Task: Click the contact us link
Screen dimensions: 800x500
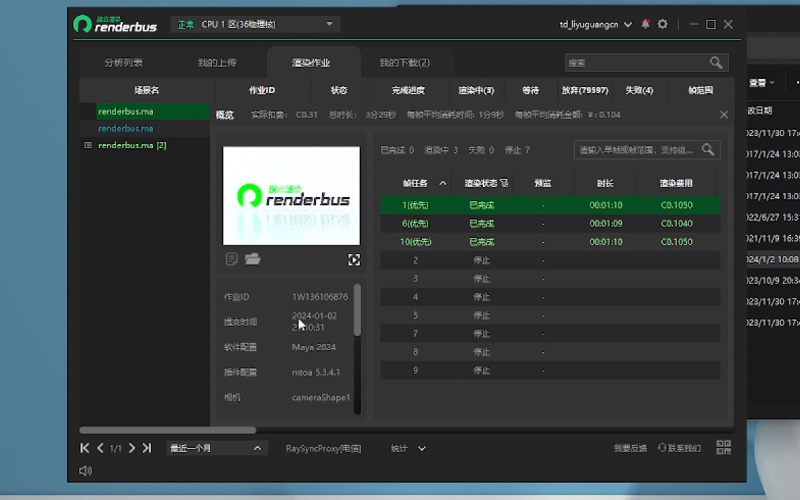Action: [x=680, y=448]
